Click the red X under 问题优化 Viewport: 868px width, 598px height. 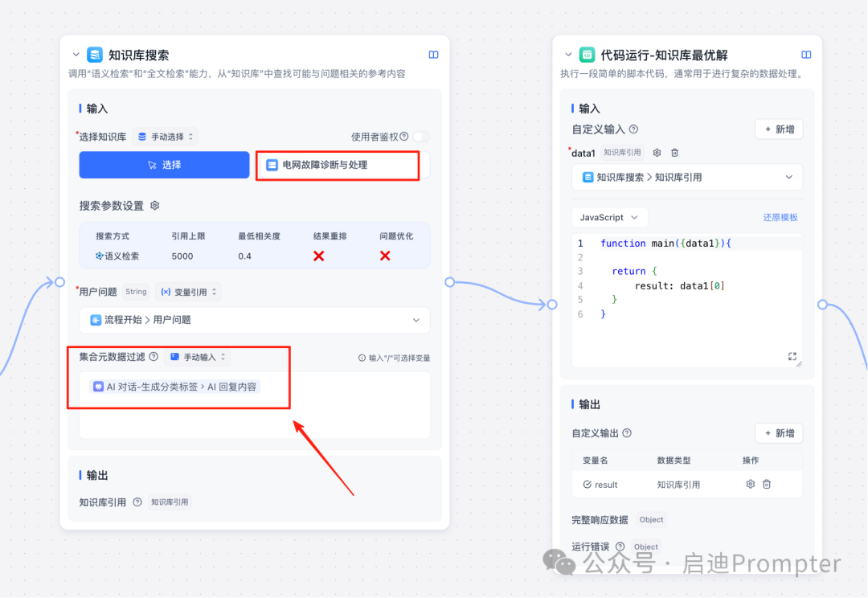385,256
